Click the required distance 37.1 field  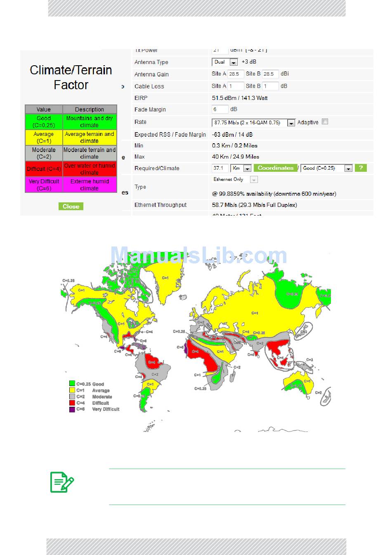220,168
